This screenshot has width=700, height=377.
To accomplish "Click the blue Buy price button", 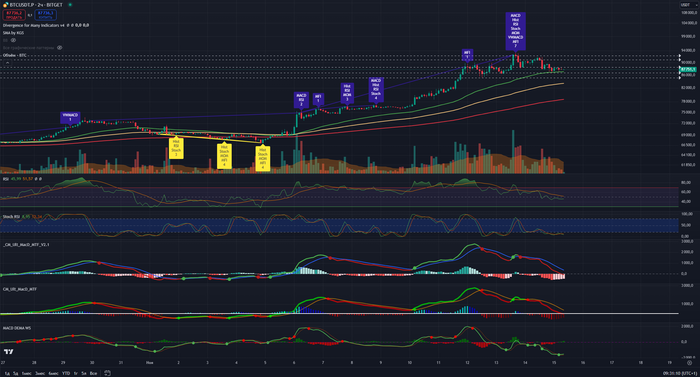I will (x=46, y=15).
